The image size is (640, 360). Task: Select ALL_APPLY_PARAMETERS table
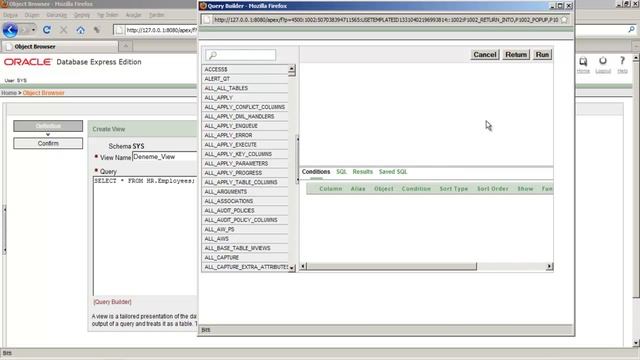[245, 163]
